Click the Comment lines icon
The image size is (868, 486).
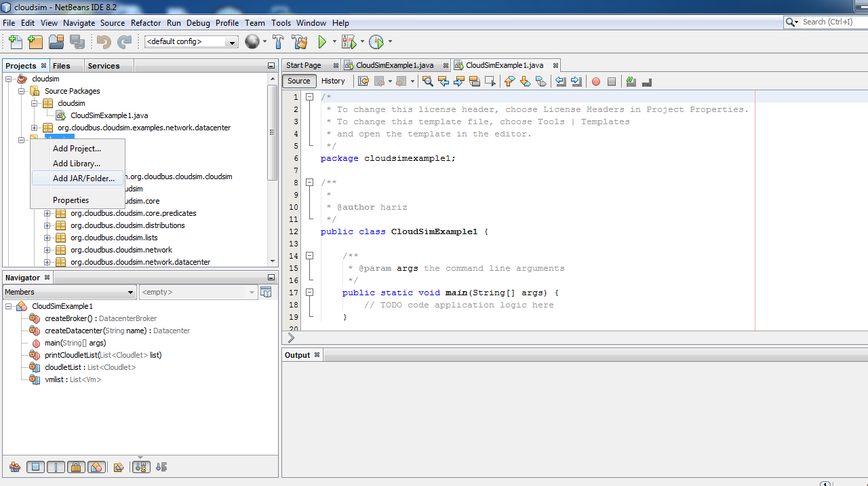tap(631, 81)
